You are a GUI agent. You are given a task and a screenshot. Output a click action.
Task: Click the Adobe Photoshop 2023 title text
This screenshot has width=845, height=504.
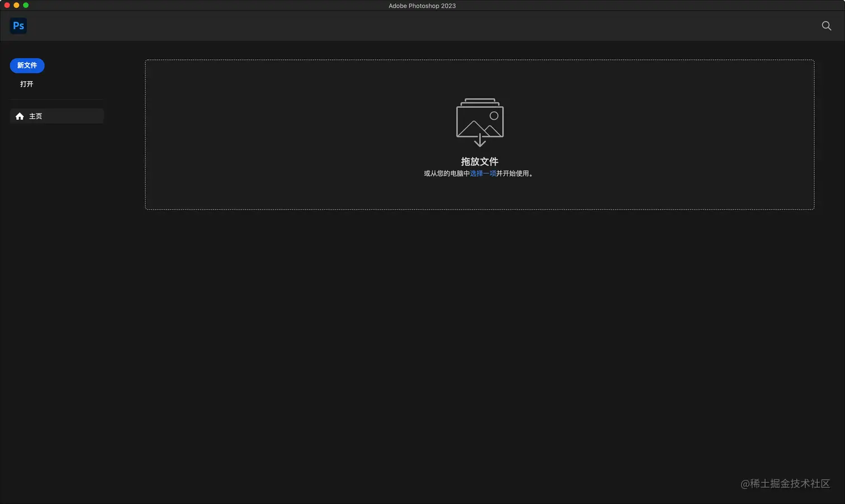tap(422, 6)
